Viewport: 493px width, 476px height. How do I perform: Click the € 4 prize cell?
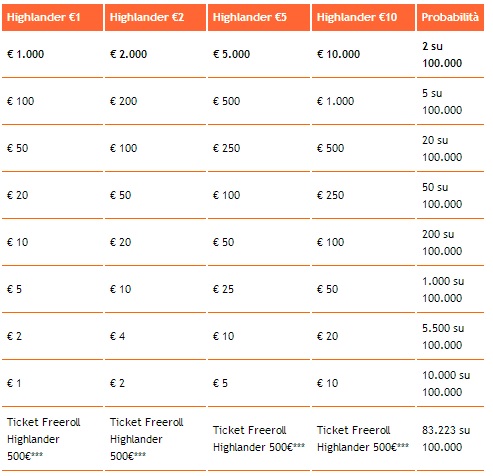pyautogui.click(x=117, y=336)
